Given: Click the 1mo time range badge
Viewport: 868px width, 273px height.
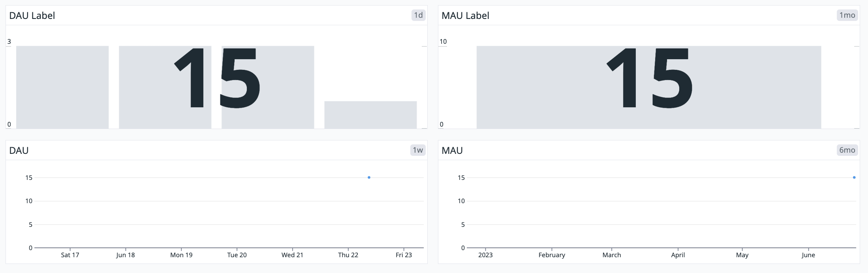Looking at the screenshot, I should point(847,15).
